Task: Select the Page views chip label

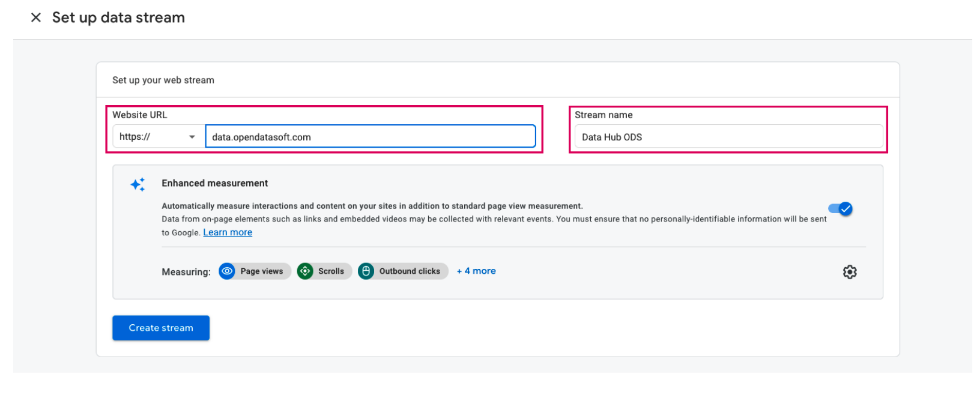Action: [x=261, y=271]
